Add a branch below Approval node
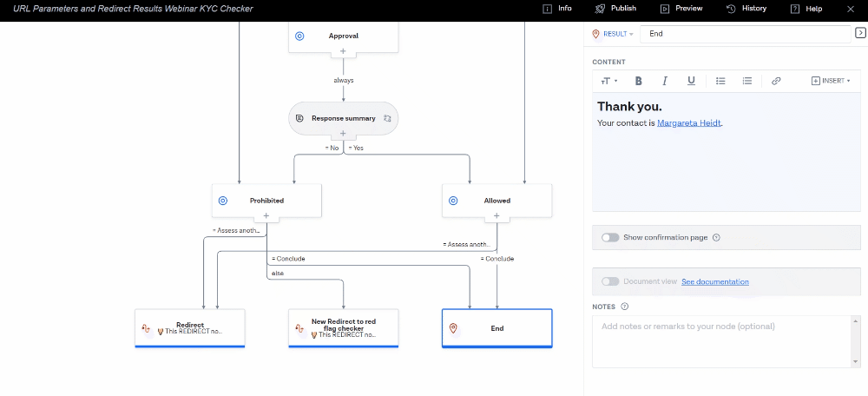The height and width of the screenshot is (396, 868). [x=343, y=51]
